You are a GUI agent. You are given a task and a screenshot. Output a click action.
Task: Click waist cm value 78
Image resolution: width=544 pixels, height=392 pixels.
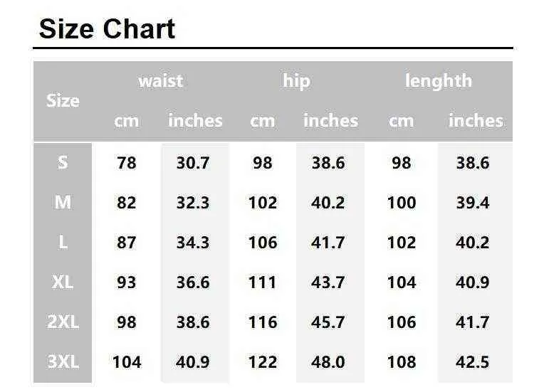click(x=127, y=162)
